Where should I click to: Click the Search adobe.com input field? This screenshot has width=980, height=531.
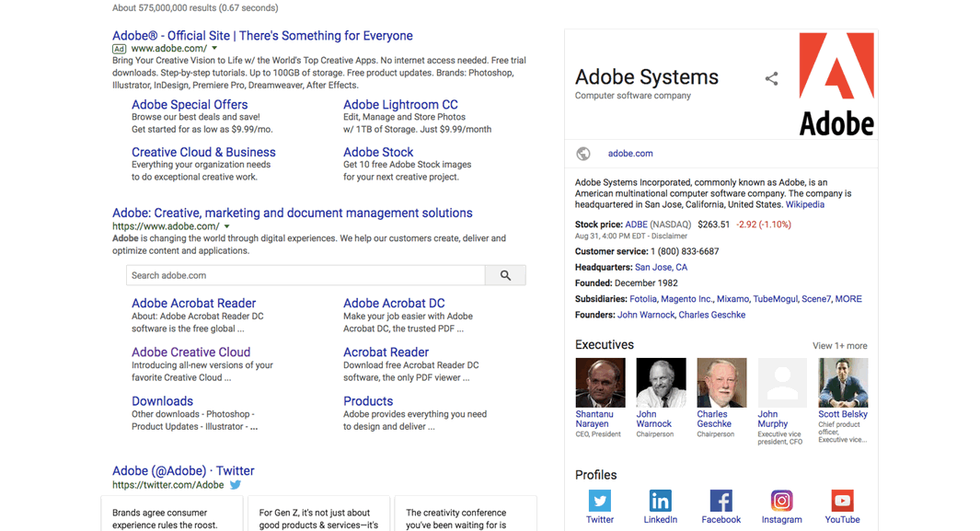tap(306, 275)
